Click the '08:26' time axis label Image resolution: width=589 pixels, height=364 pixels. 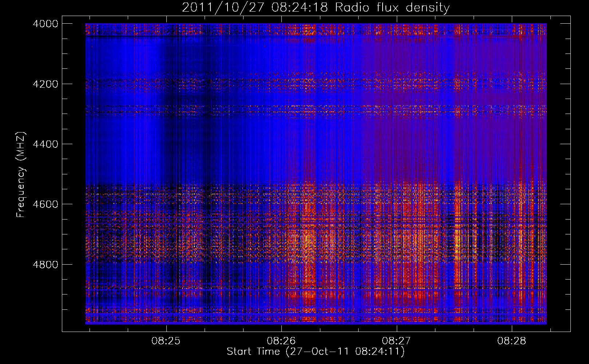click(281, 341)
